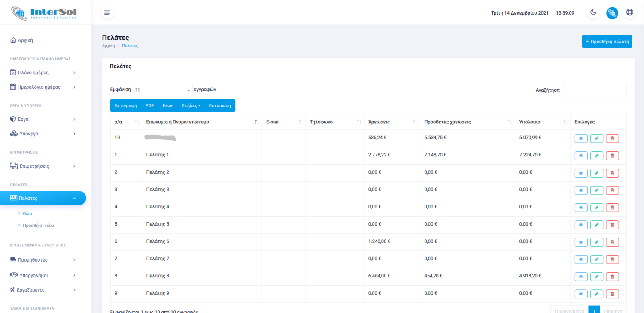Export the table with the Excel button
Viewport: 644px width, 313px height.
point(168,105)
